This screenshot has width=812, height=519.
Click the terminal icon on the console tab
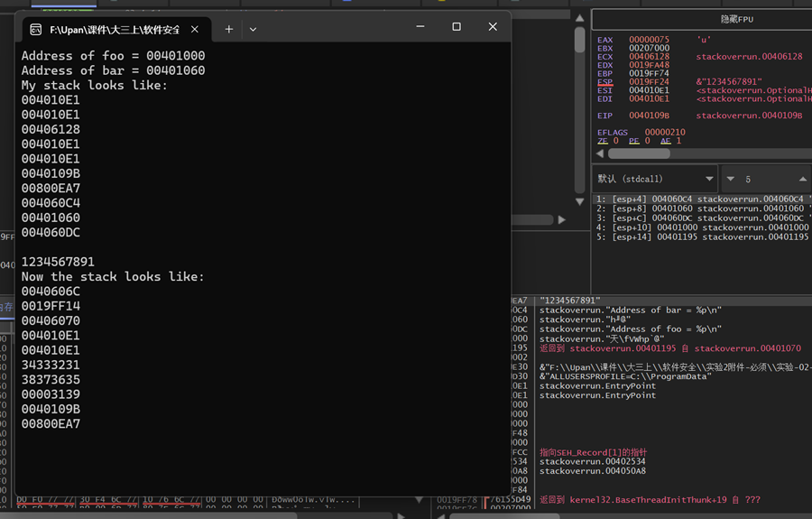pos(35,29)
